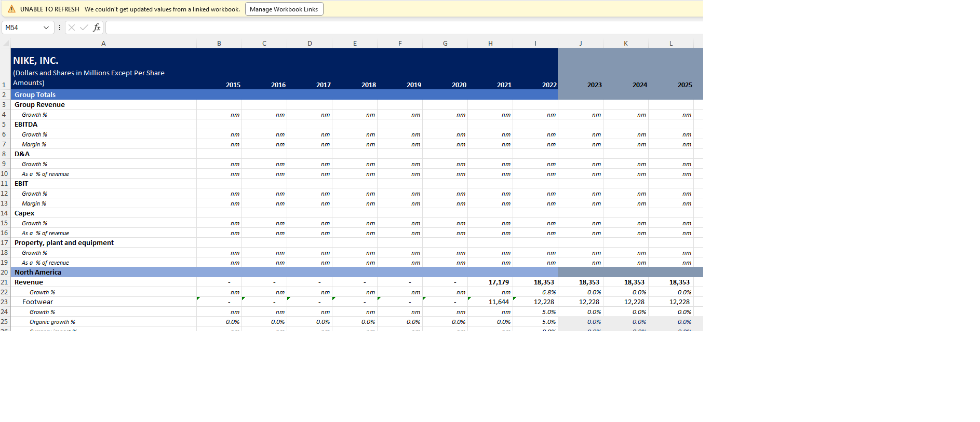Click the Cancel (X) formula bar icon
This screenshot has width=980, height=422.
click(x=72, y=28)
